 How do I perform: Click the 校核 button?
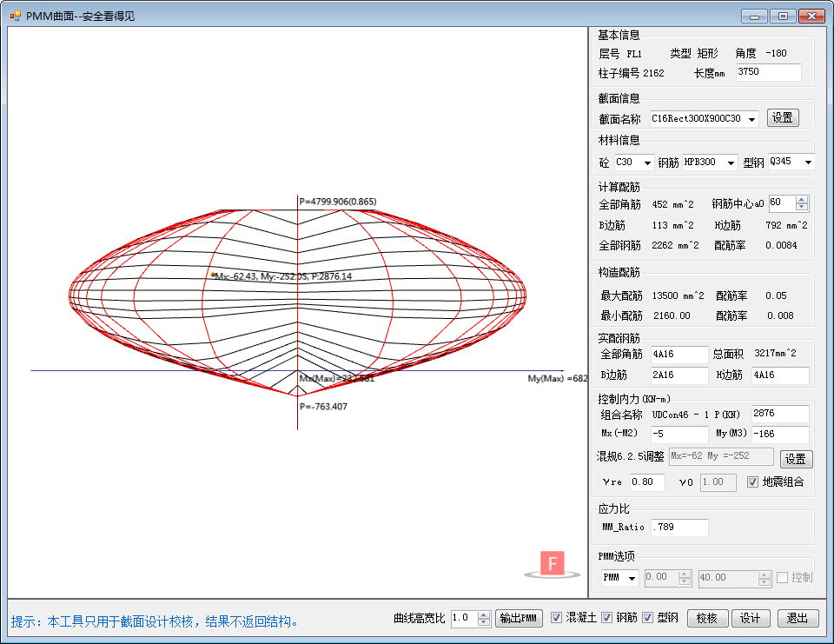(x=707, y=618)
